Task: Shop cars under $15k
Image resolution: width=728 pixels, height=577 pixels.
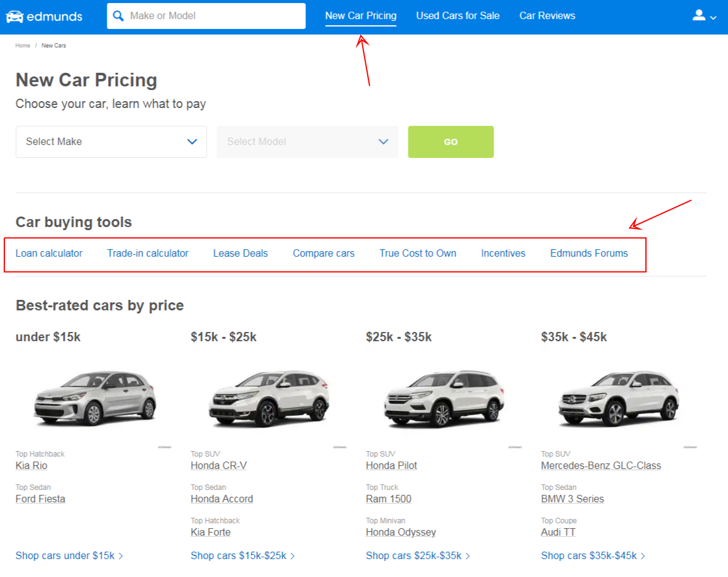Action: (69, 555)
